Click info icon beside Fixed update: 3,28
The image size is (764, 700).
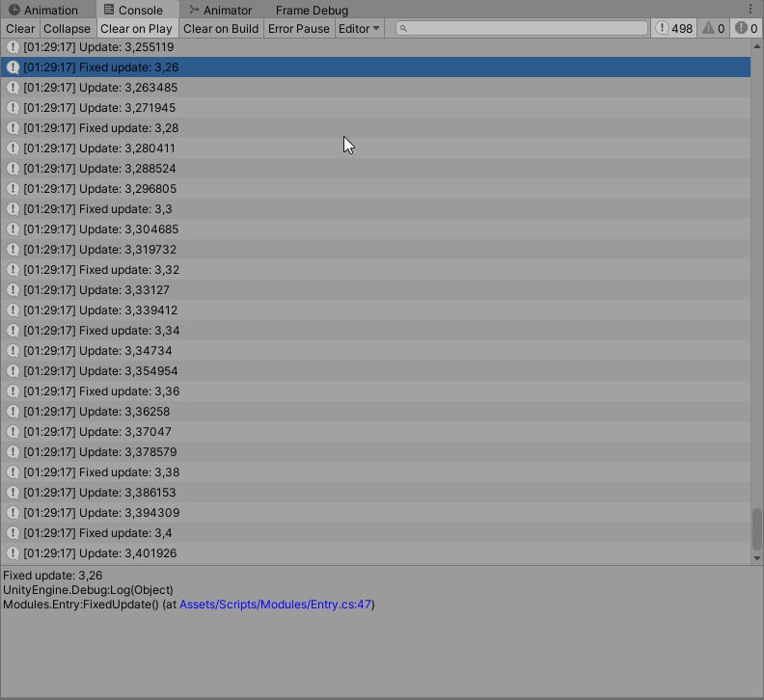click(x=14, y=128)
